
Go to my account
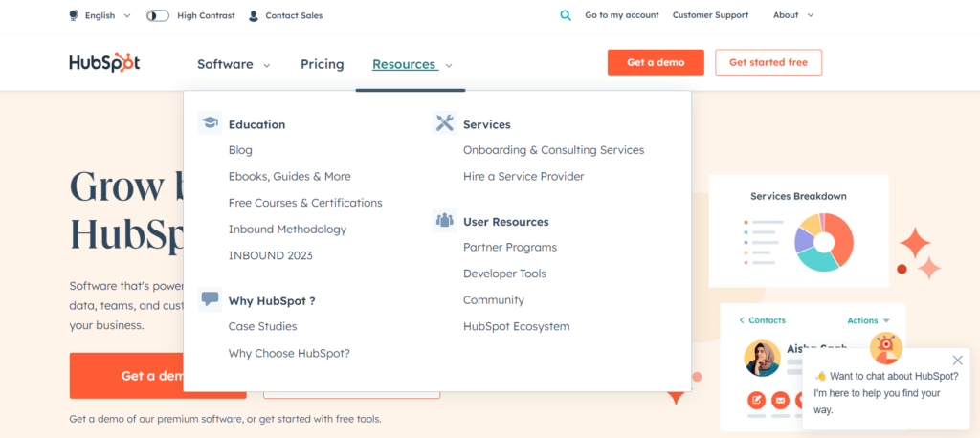[x=622, y=15]
